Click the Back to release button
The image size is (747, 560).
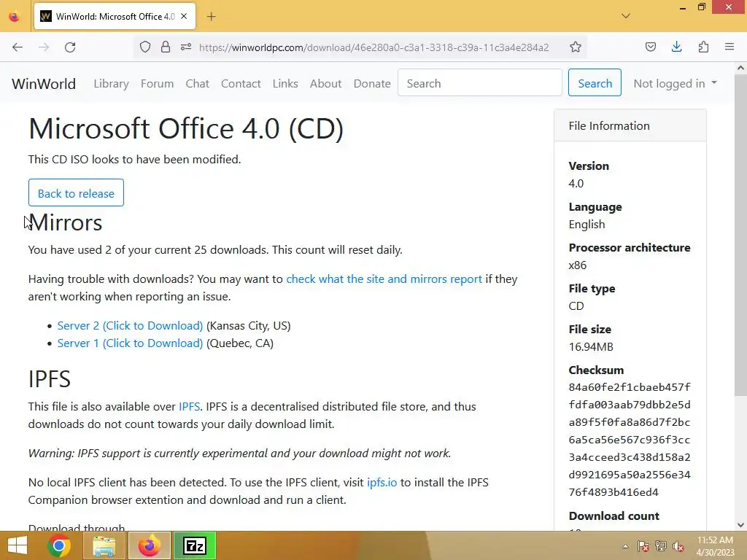[76, 192]
